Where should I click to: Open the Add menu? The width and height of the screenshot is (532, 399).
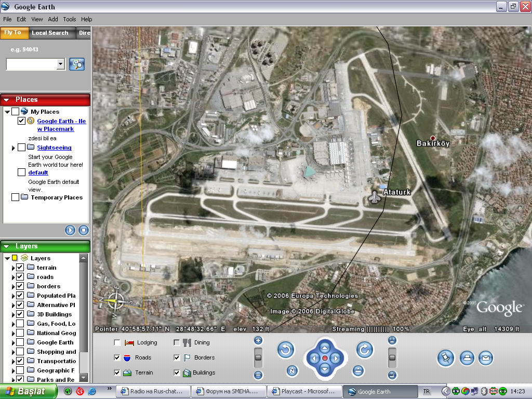(52, 19)
